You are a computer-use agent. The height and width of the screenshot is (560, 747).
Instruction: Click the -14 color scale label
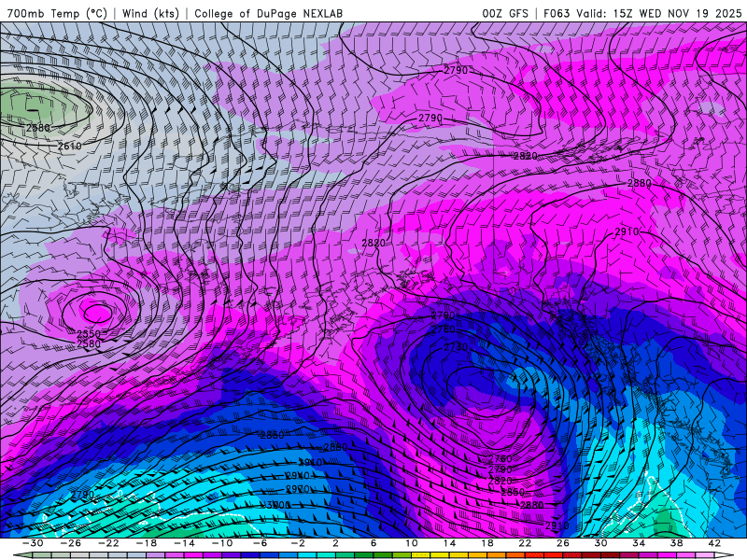pyautogui.click(x=184, y=543)
